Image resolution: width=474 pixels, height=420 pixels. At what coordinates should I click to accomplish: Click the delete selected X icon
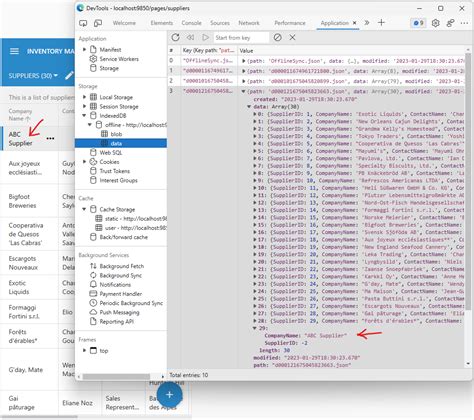(x=292, y=37)
